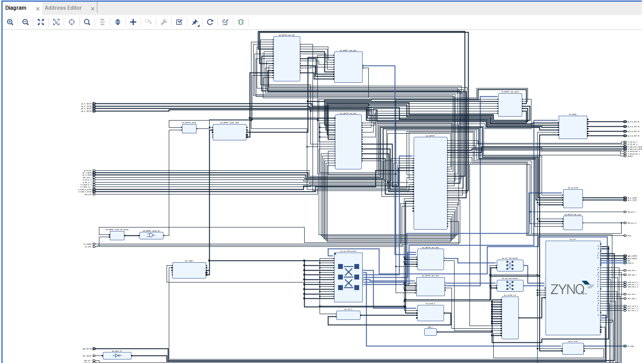
Task: Select the ZYNQ processing system block
Action: [x=572, y=288]
